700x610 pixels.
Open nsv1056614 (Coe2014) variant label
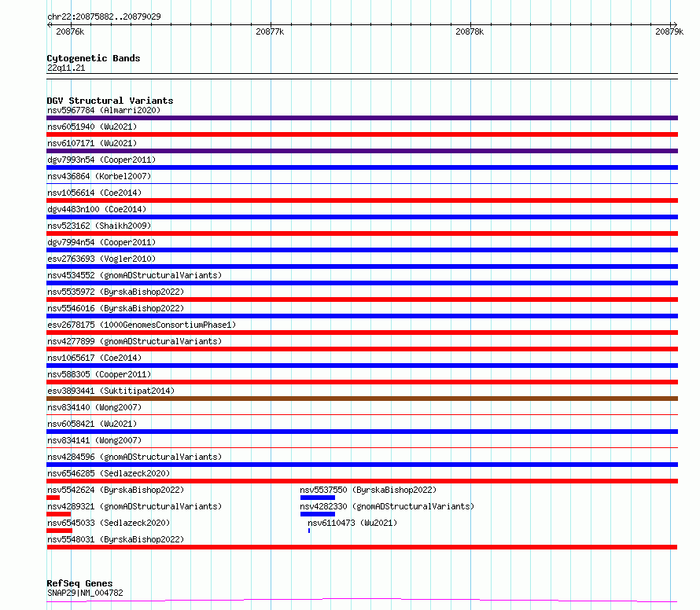click(94, 193)
